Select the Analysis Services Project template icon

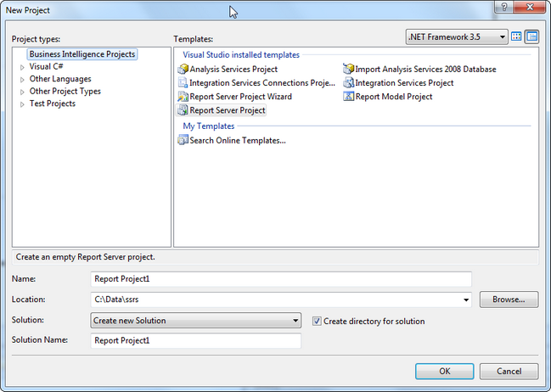(183, 70)
